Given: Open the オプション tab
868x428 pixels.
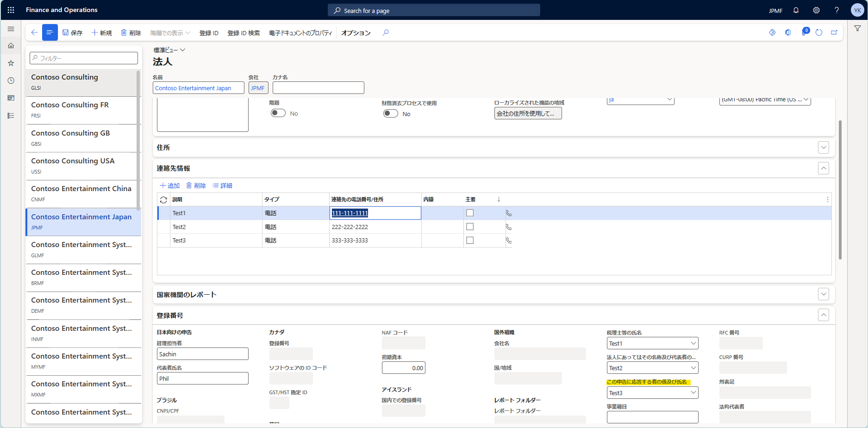Looking at the screenshot, I should click(x=356, y=33).
